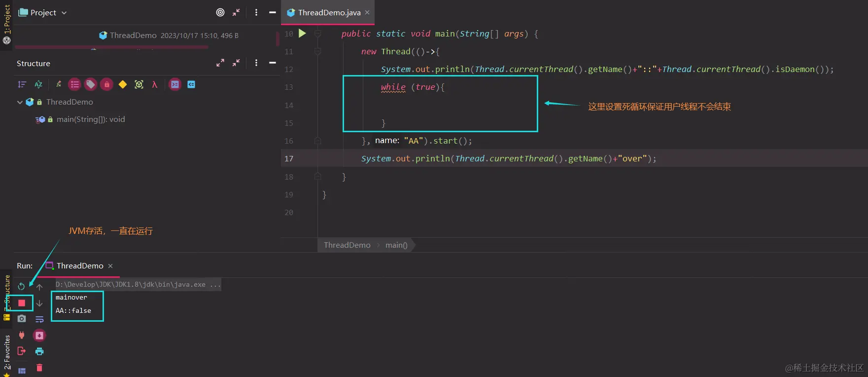Screen dimensions: 868x377
Task: Toggle Show Anonymous Classes icon
Action: coord(139,84)
